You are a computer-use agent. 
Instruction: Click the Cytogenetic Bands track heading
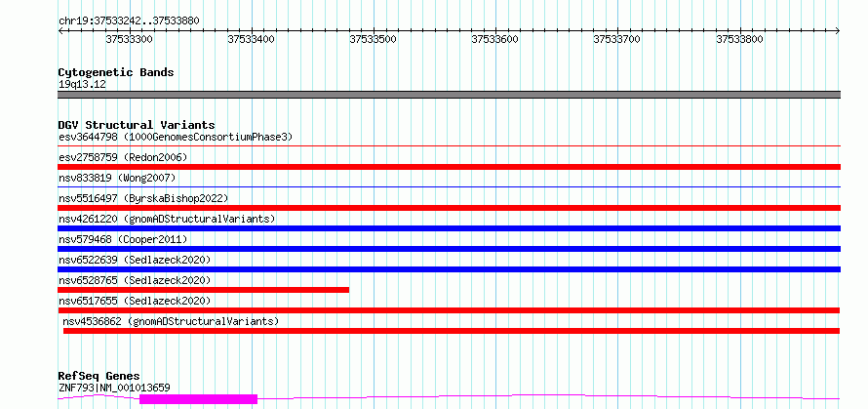pyautogui.click(x=116, y=72)
